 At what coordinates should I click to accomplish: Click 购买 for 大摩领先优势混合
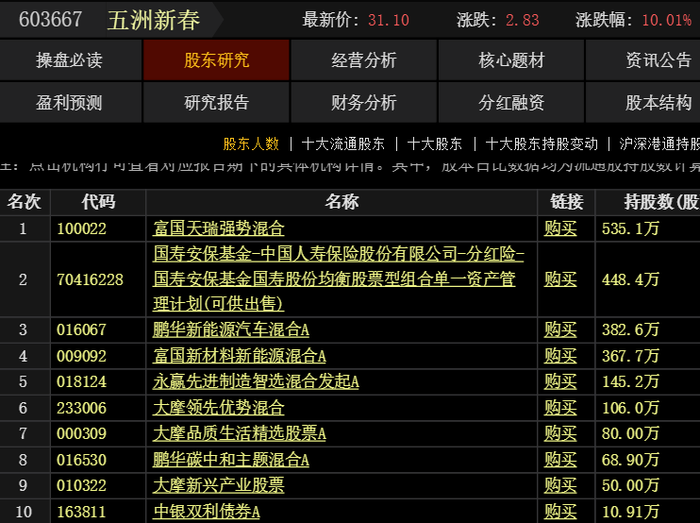coord(560,408)
